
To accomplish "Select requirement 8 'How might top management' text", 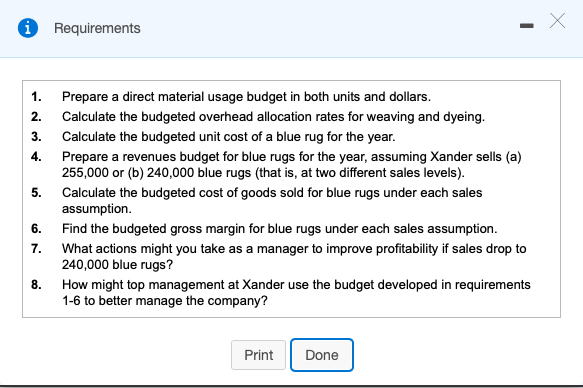I will 144,285.
